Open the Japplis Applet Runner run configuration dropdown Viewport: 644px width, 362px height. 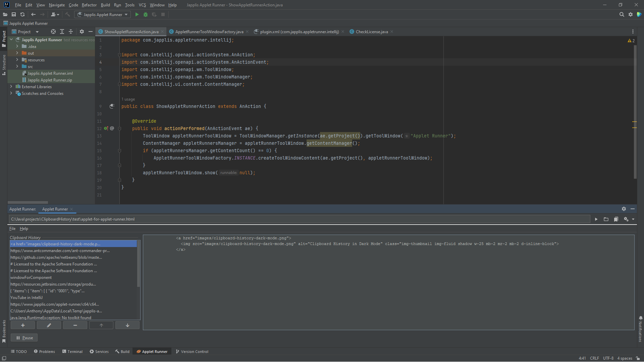click(102, 14)
